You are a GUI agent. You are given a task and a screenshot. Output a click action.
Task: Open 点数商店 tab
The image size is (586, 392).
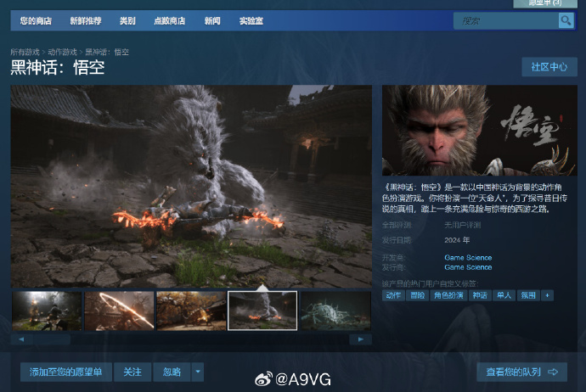click(170, 21)
